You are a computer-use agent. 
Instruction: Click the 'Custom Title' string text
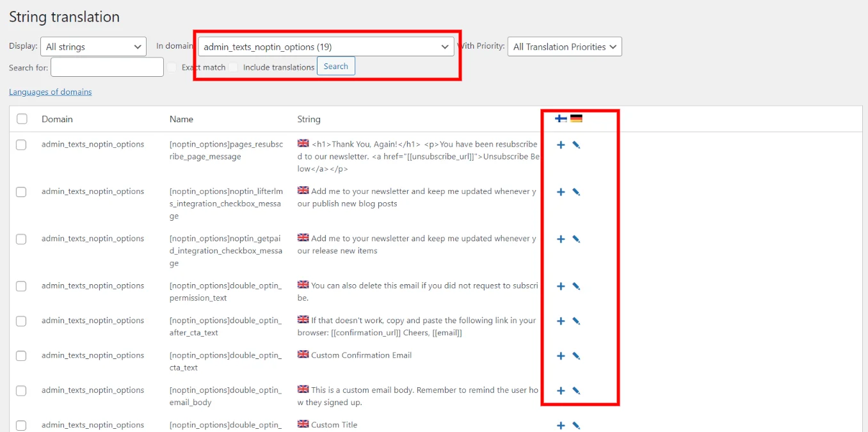tap(334, 425)
